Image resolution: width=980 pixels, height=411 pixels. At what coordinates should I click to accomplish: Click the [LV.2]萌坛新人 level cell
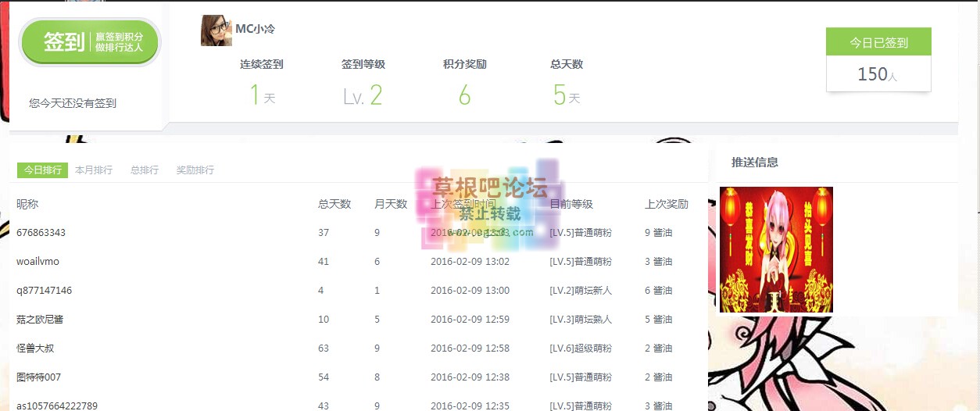click(x=581, y=290)
